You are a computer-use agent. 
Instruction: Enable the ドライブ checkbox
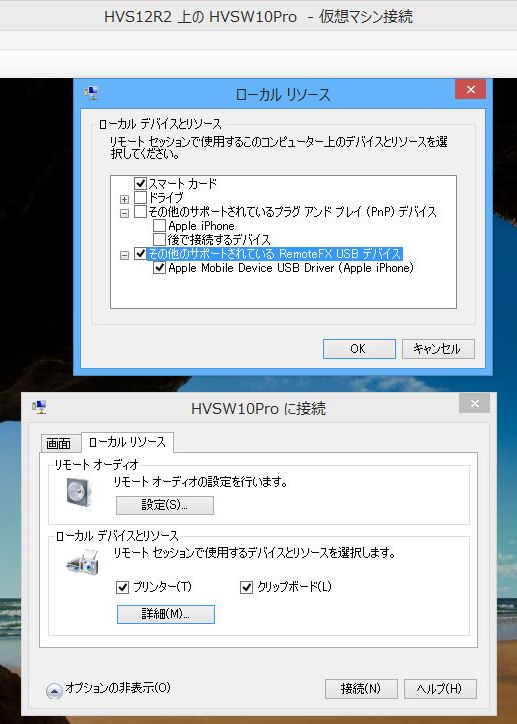click(140, 198)
